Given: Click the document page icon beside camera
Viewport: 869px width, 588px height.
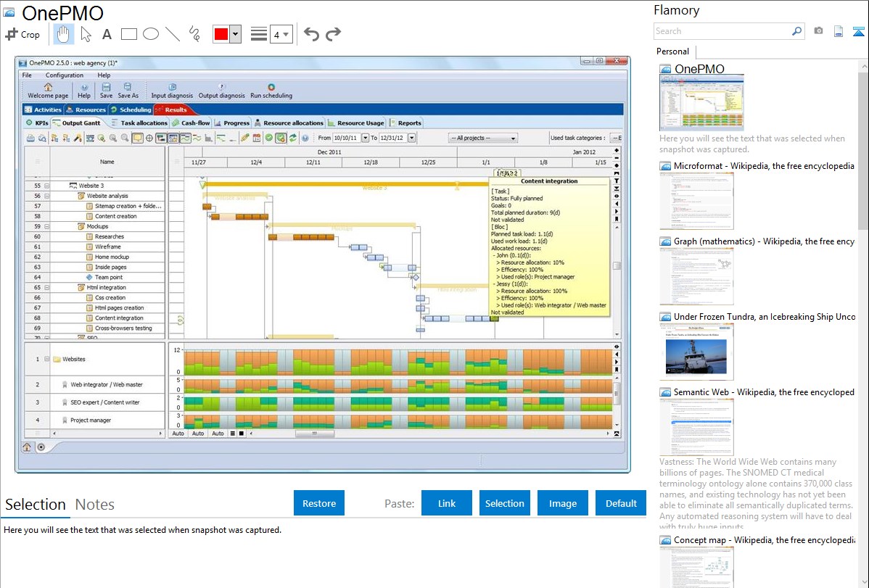Looking at the screenshot, I should click(839, 31).
